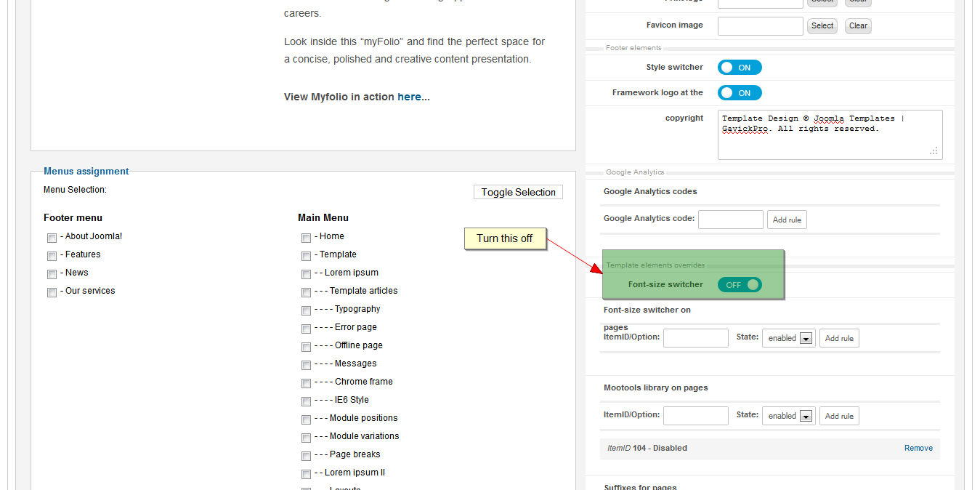Click the Google Analytics code input field
The height and width of the screenshot is (490, 980).
click(730, 220)
